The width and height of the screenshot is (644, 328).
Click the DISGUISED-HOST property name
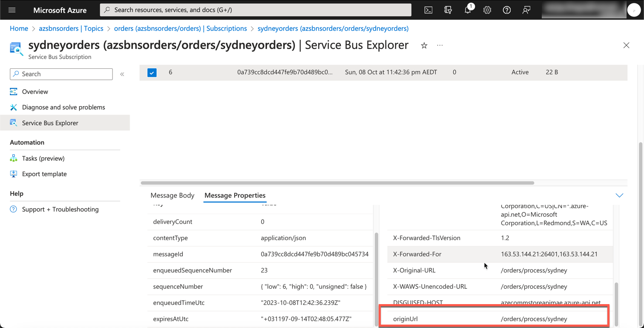(418, 303)
